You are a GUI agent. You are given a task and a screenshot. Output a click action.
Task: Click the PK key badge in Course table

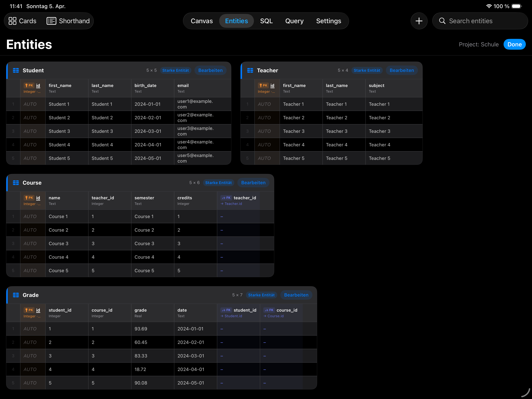29,198
